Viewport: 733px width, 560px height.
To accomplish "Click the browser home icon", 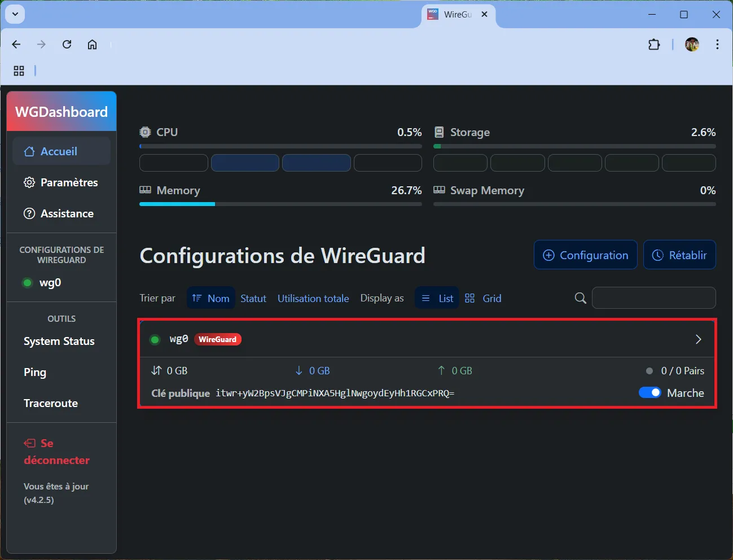I will (x=92, y=44).
